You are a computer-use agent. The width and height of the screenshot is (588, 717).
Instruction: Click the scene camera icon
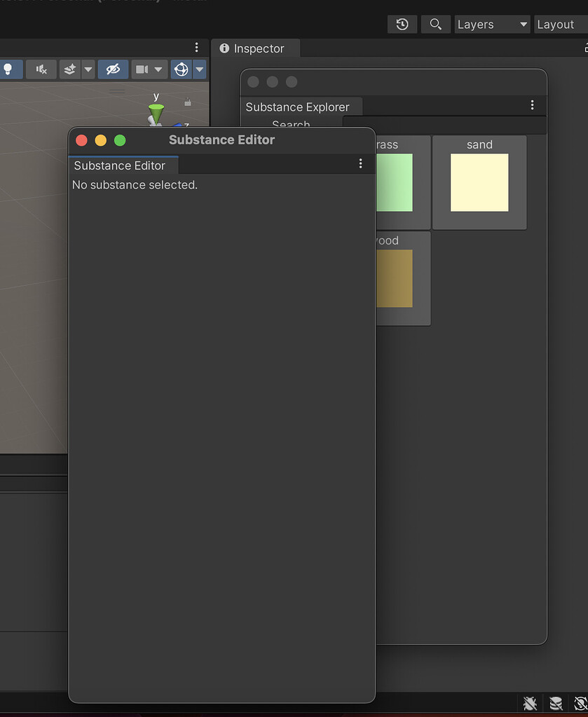point(140,69)
